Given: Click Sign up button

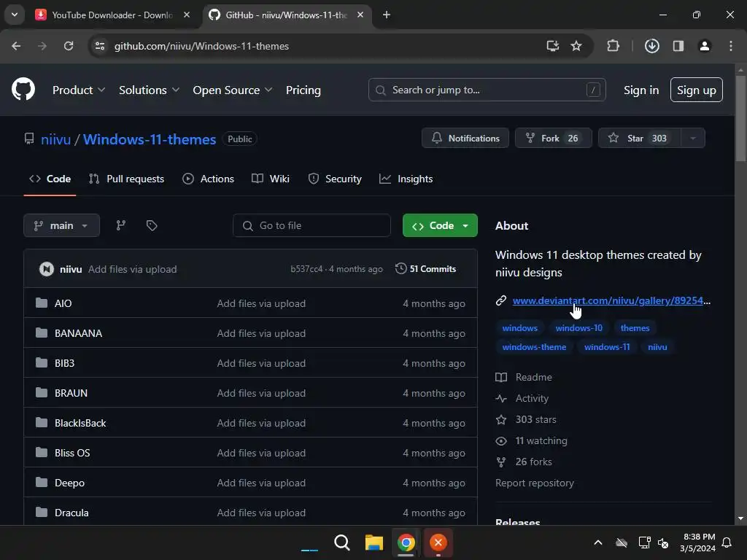Looking at the screenshot, I should [697, 90].
